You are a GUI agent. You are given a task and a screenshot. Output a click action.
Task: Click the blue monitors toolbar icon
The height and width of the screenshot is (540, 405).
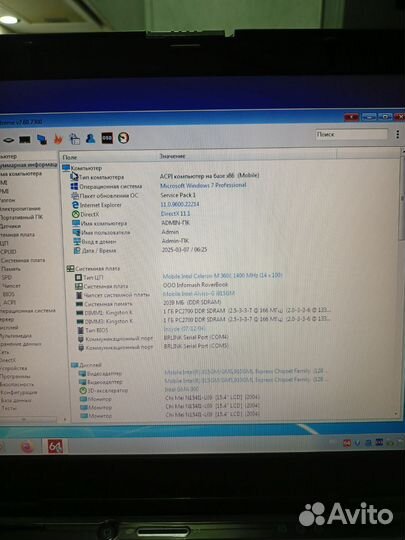42,139
